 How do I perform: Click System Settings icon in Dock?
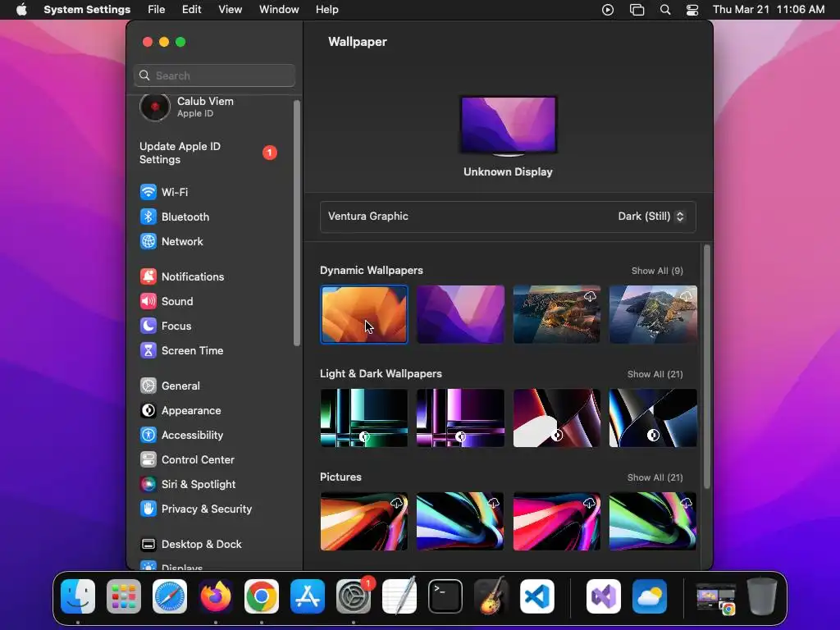pyautogui.click(x=354, y=596)
